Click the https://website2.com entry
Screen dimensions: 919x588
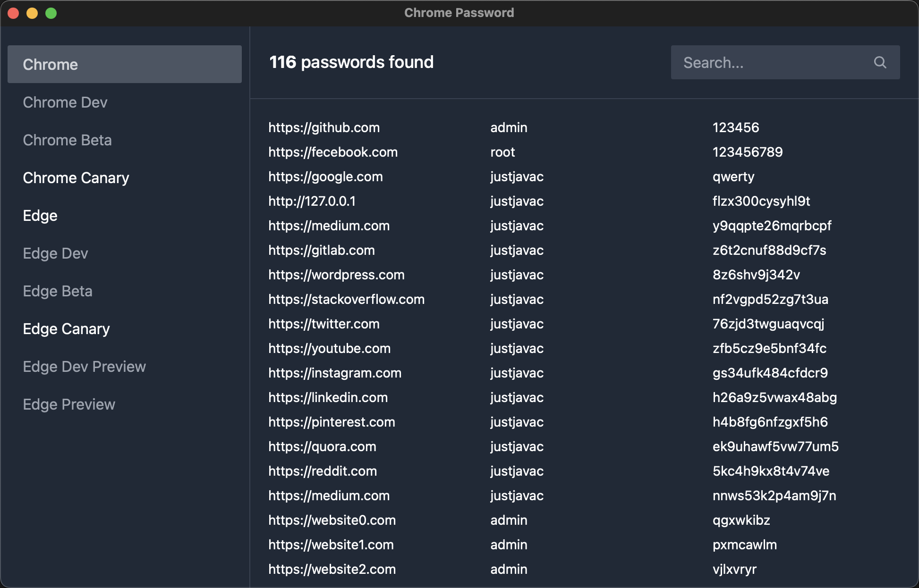point(332,569)
